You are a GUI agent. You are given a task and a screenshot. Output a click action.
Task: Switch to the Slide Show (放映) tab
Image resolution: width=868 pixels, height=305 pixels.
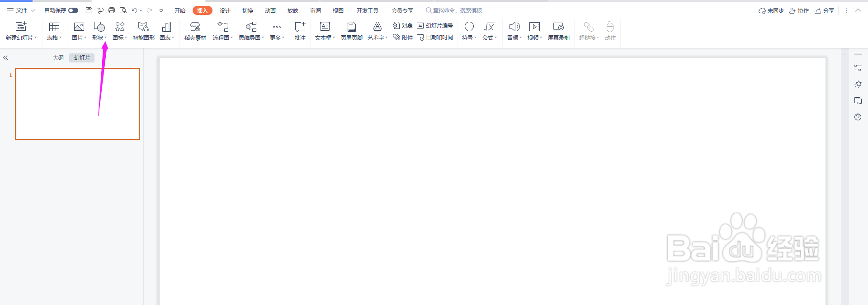(293, 10)
